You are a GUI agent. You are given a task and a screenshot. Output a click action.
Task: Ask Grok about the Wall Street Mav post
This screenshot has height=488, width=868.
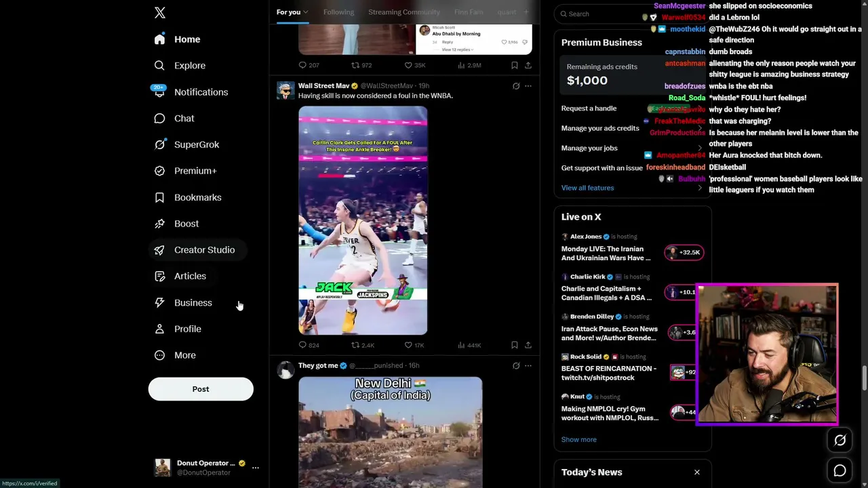tap(516, 86)
